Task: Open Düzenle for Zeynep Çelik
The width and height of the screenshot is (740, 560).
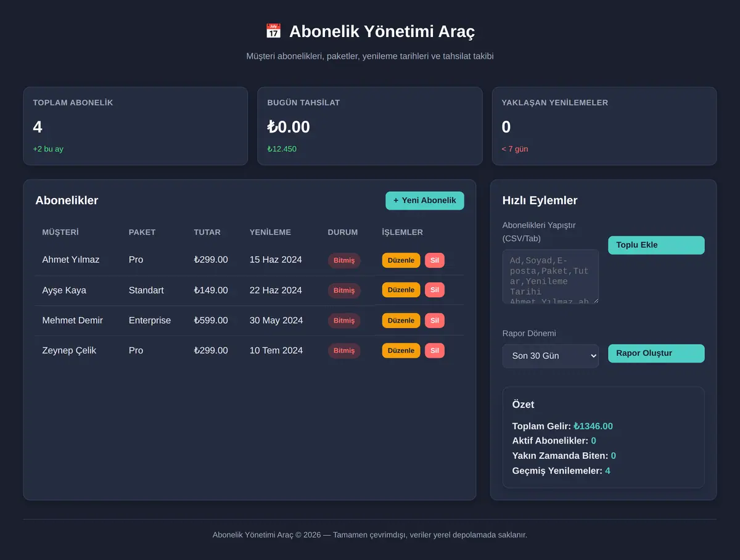Action: tap(401, 350)
